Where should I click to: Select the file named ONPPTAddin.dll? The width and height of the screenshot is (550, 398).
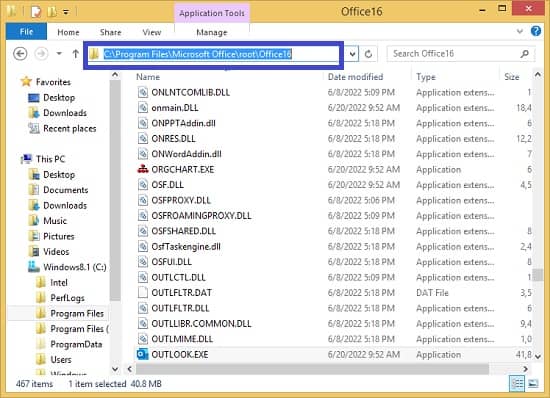pos(183,123)
